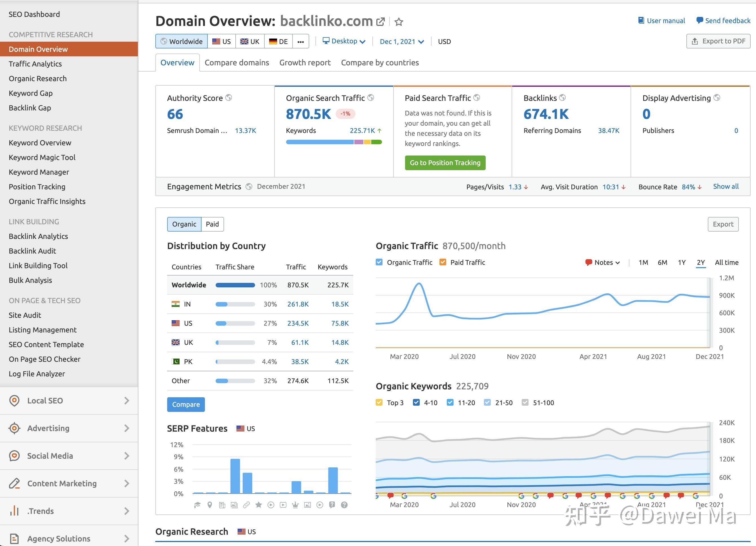Open the Notes dropdown on traffic chart
756x546 pixels.
tap(603, 263)
